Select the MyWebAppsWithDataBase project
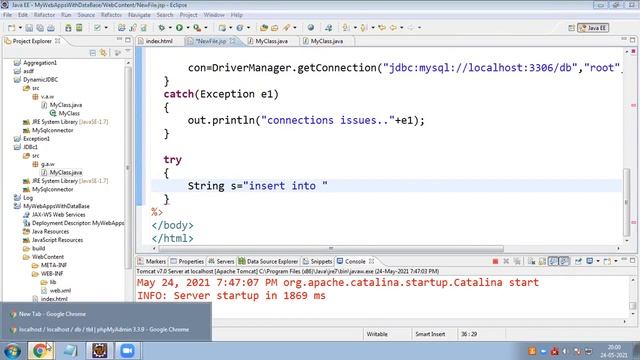 [x=56, y=206]
